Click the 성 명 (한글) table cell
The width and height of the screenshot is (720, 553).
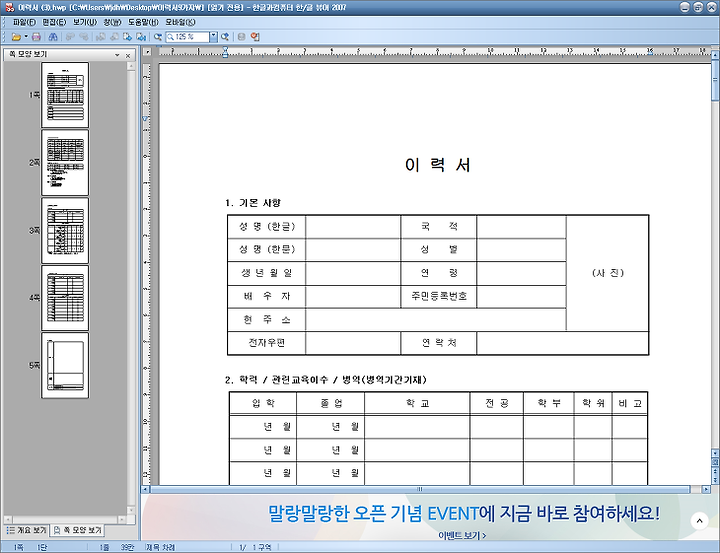pos(267,226)
